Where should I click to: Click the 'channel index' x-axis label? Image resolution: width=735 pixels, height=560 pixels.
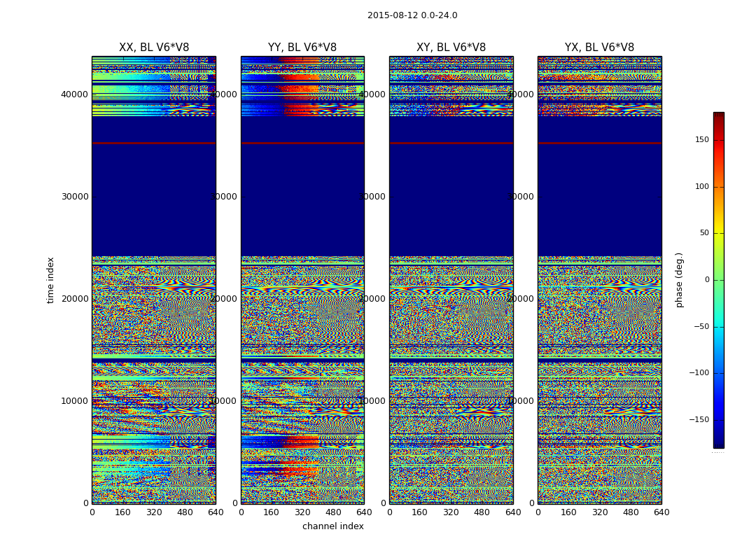(x=332, y=526)
